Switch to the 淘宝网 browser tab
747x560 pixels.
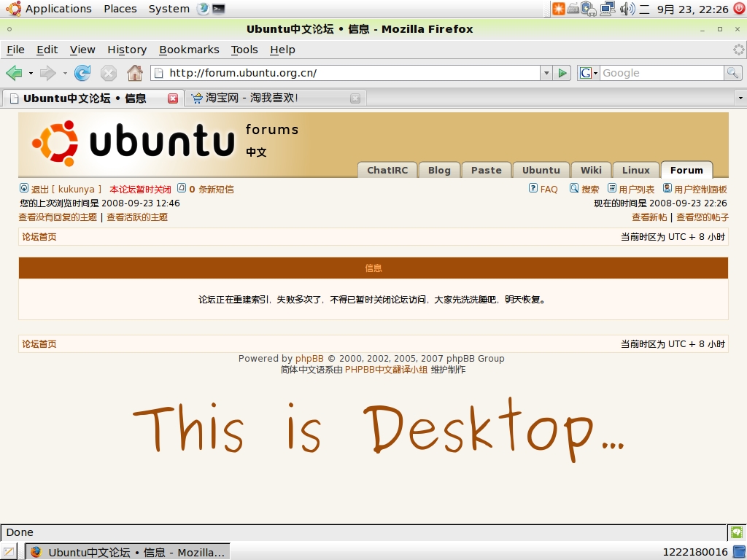274,98
